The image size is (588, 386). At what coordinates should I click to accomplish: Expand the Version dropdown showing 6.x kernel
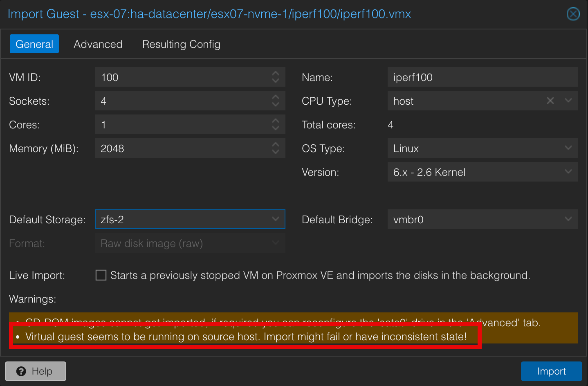pyautogui.click(x=568, y=172)
